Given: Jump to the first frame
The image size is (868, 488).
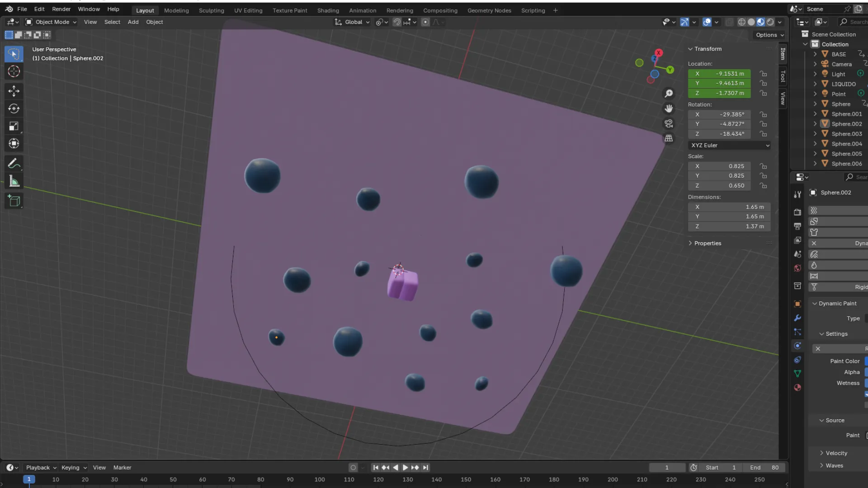Looking at the screenshot, I should 376,468.
